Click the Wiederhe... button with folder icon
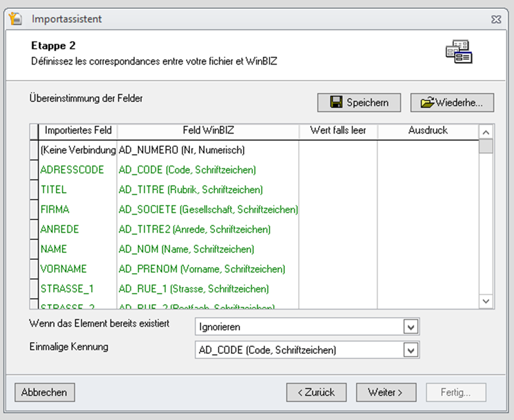 (452, 103)
